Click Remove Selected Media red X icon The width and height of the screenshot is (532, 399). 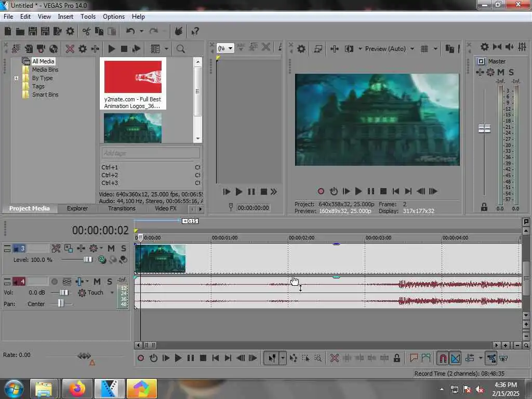point(70,49)
